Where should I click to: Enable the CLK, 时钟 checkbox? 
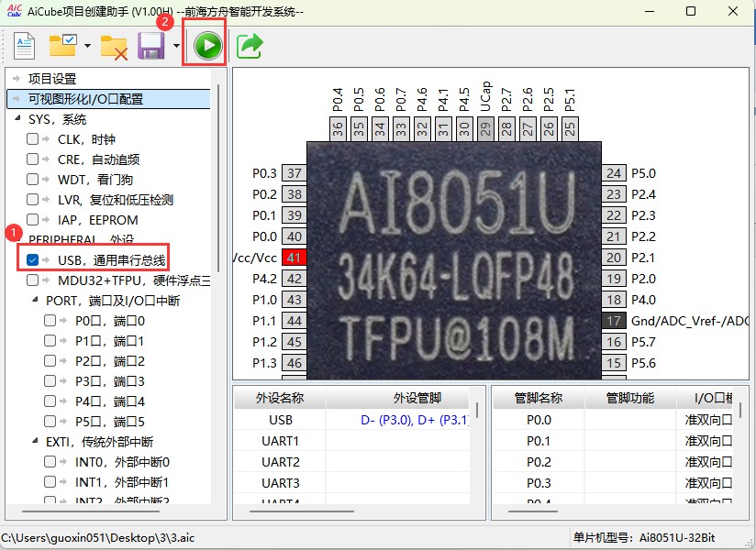pyautogui.click(x=32, y=139)
